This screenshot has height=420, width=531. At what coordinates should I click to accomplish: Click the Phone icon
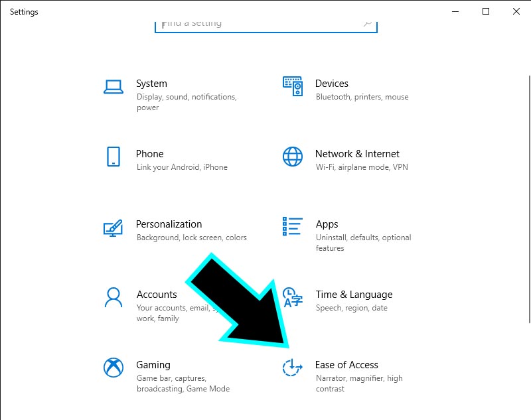tap(114, 157)
